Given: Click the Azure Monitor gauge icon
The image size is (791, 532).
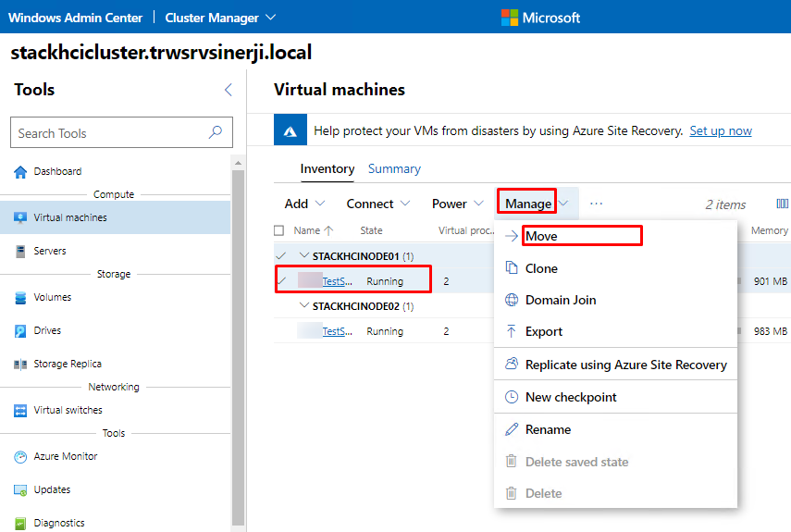Looking at the screenshot, I should click(20, 457).
